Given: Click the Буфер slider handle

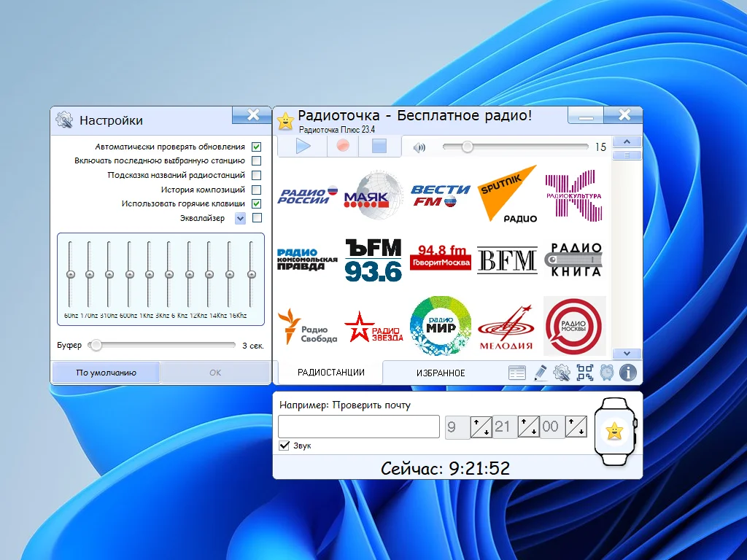Looking at the screenshot, I should 96,346.
